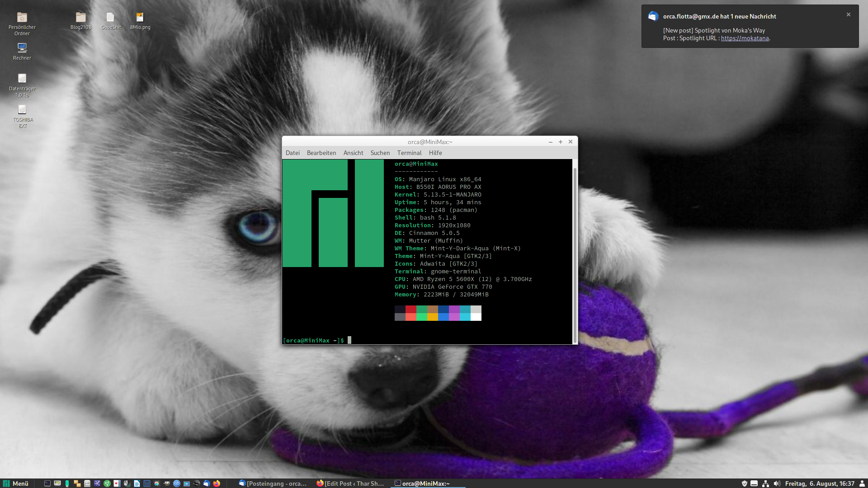Open the calendar clock Freitag 6. August
This screenshot has width=868, height=488.
pos(820,483)
